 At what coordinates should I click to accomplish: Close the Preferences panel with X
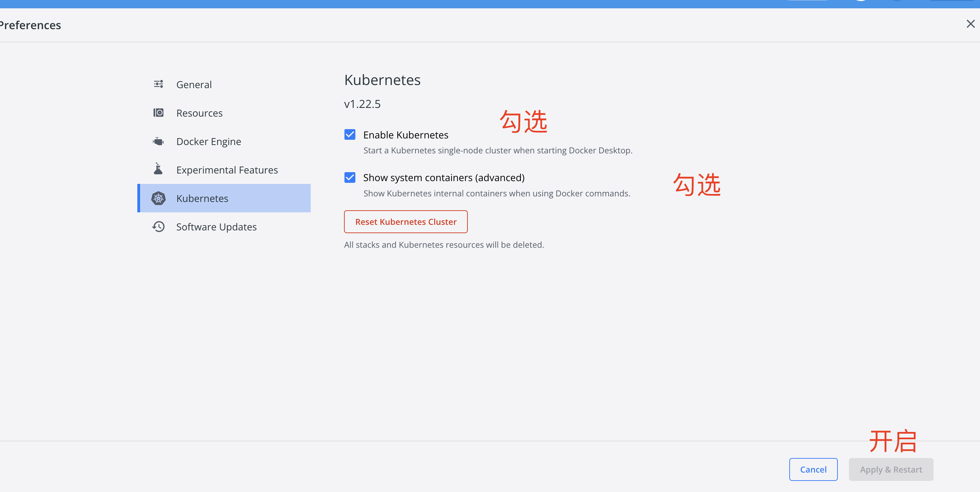click(x=971, y=24)
